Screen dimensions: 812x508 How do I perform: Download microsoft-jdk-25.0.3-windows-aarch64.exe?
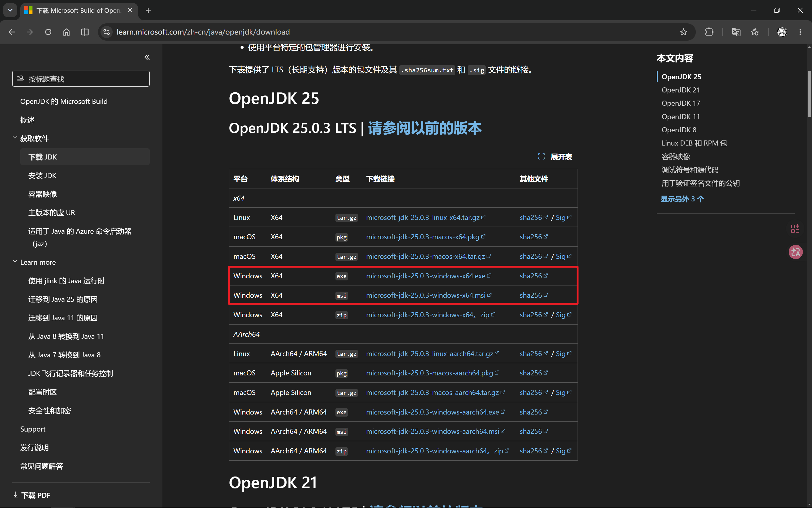tap(435, 412)
